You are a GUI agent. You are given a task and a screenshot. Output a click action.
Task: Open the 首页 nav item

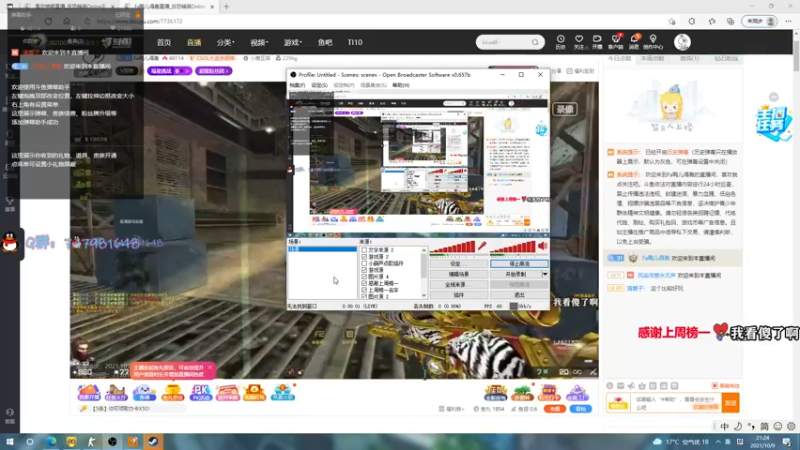(x=164, y=42)
